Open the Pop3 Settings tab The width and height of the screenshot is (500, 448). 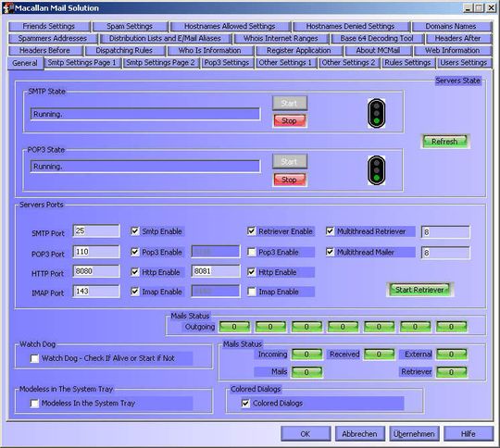pos(227,63)
